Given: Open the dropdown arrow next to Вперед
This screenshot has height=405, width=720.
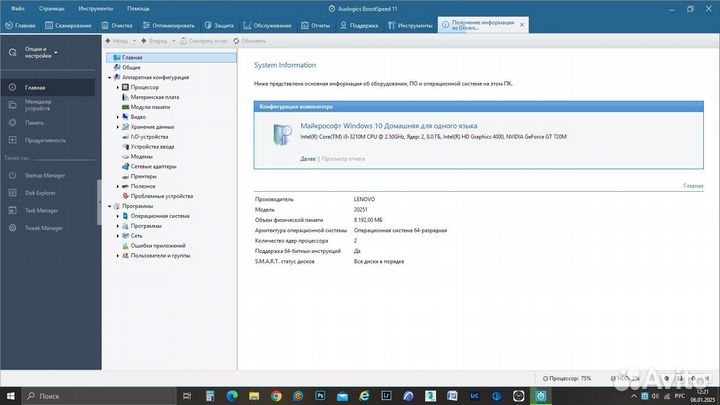Looking at the screenshot, I should click(x=174, y=41).
